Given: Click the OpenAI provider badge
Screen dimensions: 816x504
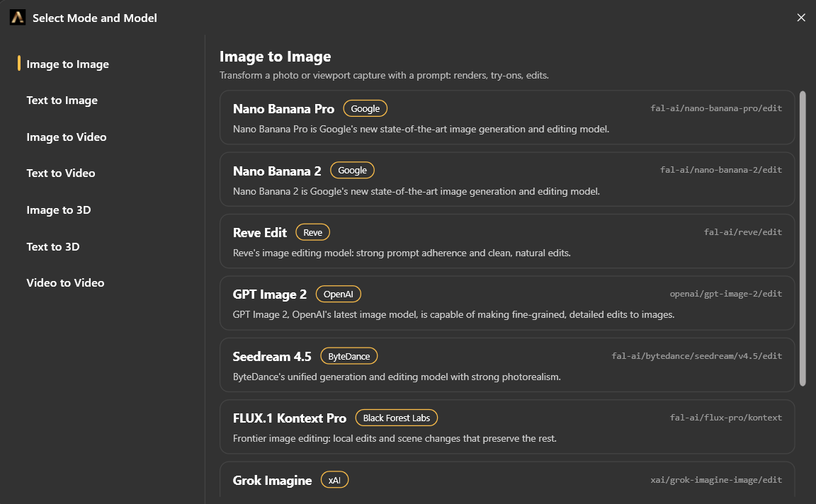Looking at the screenshot, I should pyautogui.click(x=339, y=294).
